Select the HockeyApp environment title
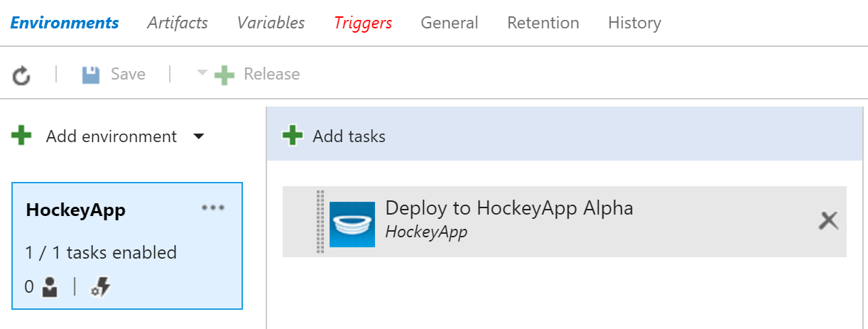This screenshot has height=329, width=868. tap(75, 210)
